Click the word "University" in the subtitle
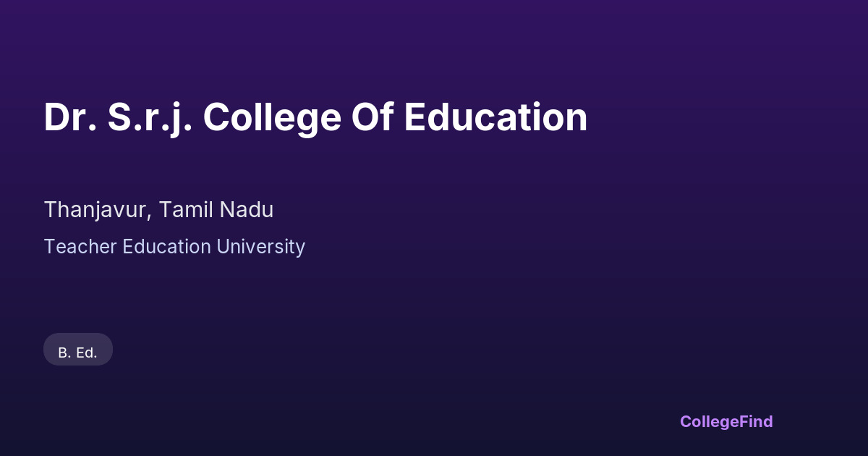The width and height of the screenshot is (868, 456). point(261,247)
